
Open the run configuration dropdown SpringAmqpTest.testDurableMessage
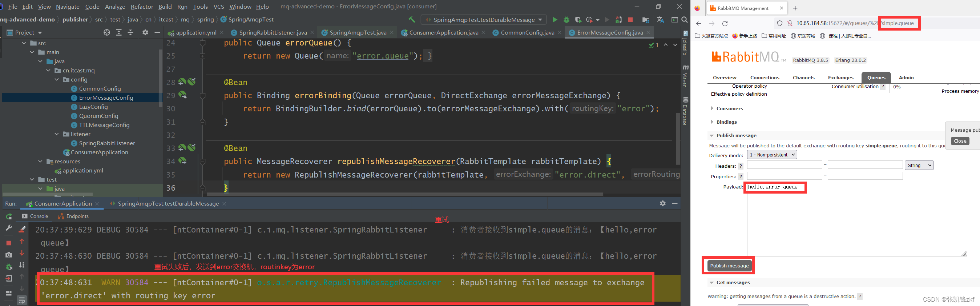(484, 20)
